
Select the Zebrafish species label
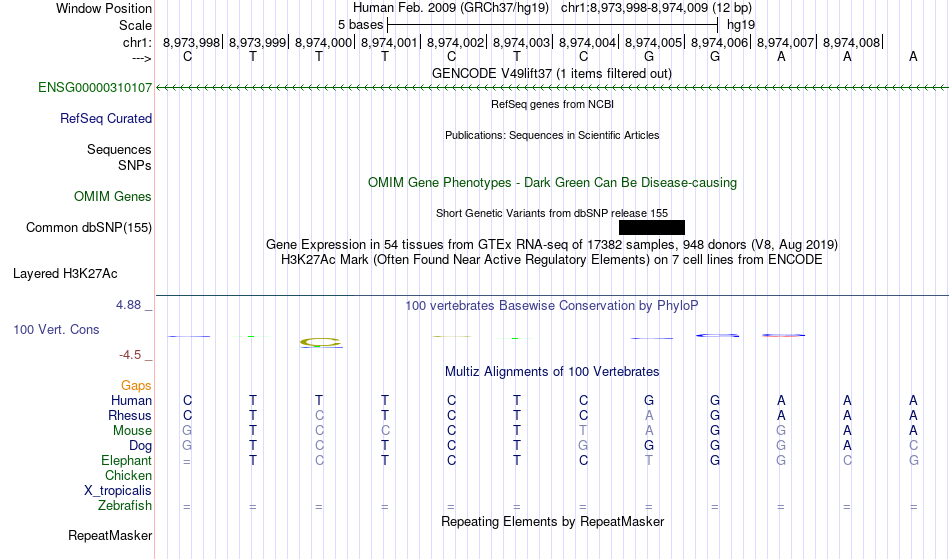pos(125,506)
